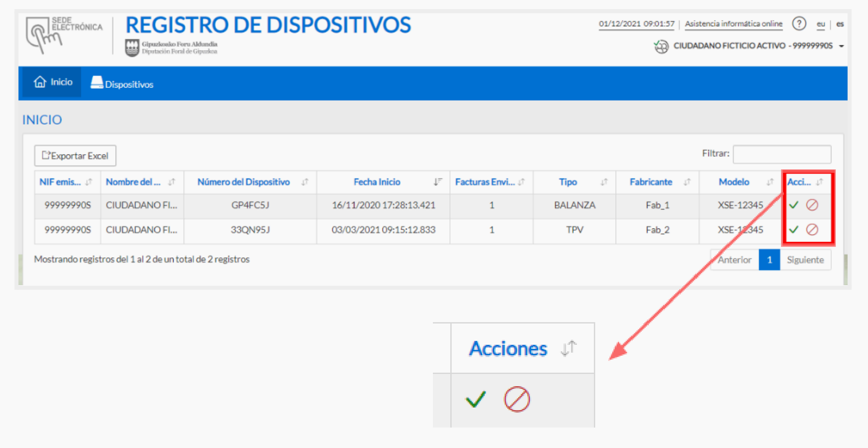Focus the Filtrar input field
Screen dimensions: 868x448
(x=782, y=154)
